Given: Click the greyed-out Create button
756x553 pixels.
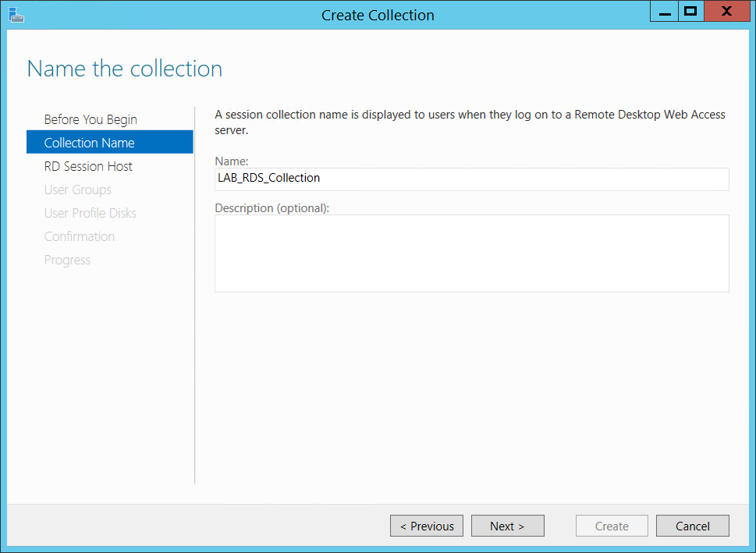Looking at the screenshot, I should click(612, 526).
